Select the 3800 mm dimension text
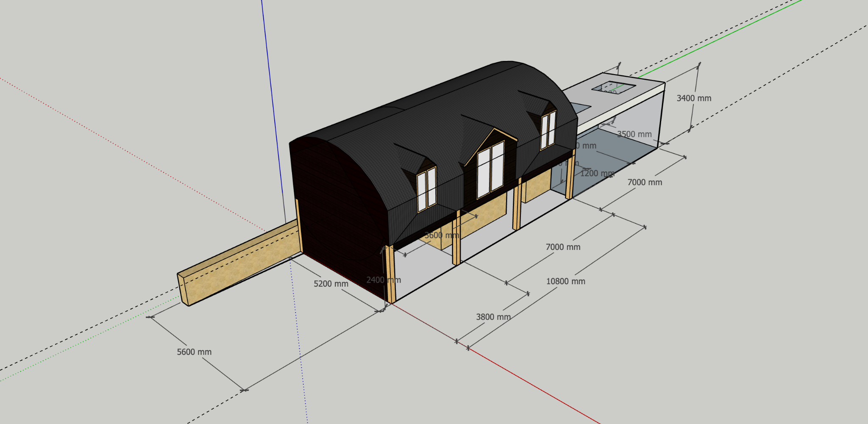This screenshot has width=868, height=424. pos(493,317)
